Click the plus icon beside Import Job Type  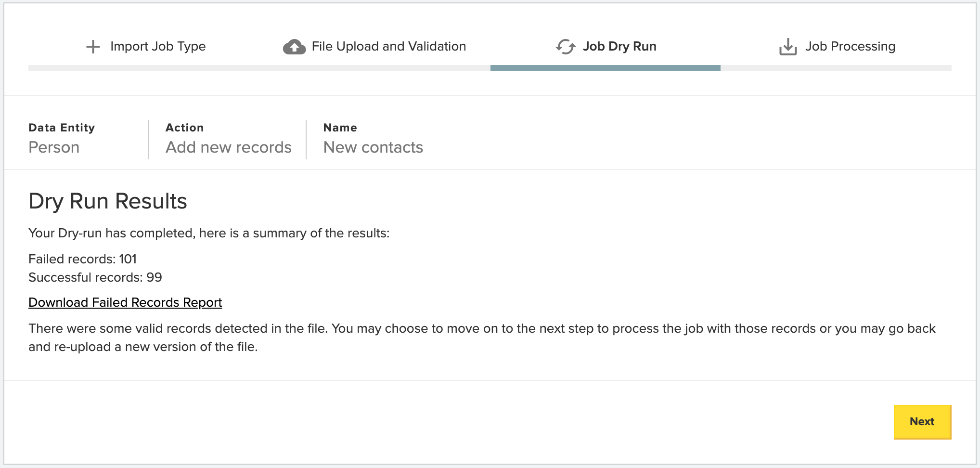tap(93, 47)
